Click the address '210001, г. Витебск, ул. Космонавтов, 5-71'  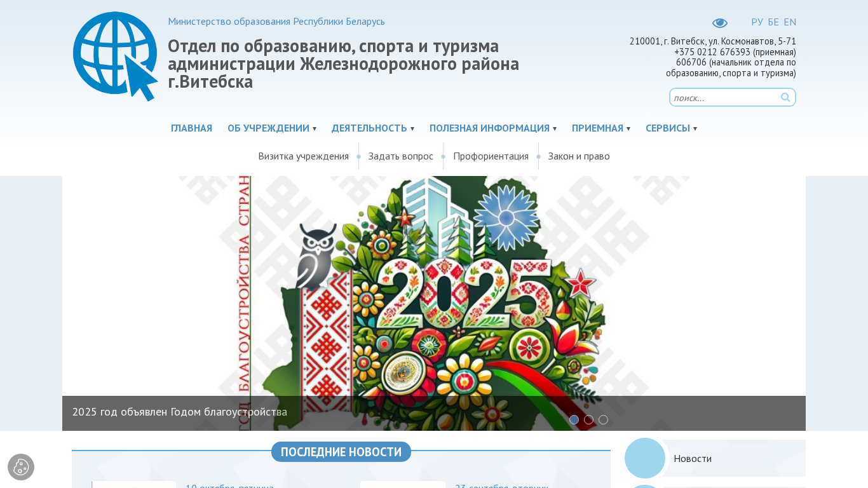pos(713,41)
